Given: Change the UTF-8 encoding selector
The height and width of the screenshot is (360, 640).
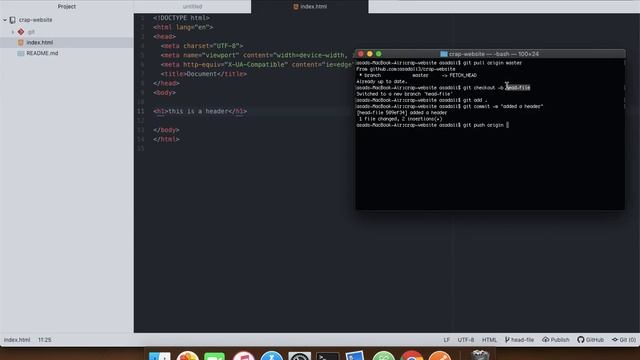Looking at the screenshot, I should click(466, 340).
